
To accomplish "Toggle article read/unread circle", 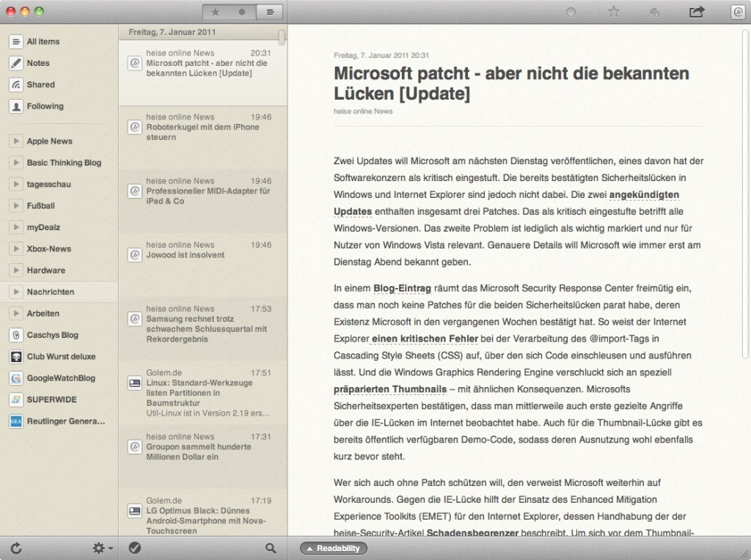I will pos(571,12).
